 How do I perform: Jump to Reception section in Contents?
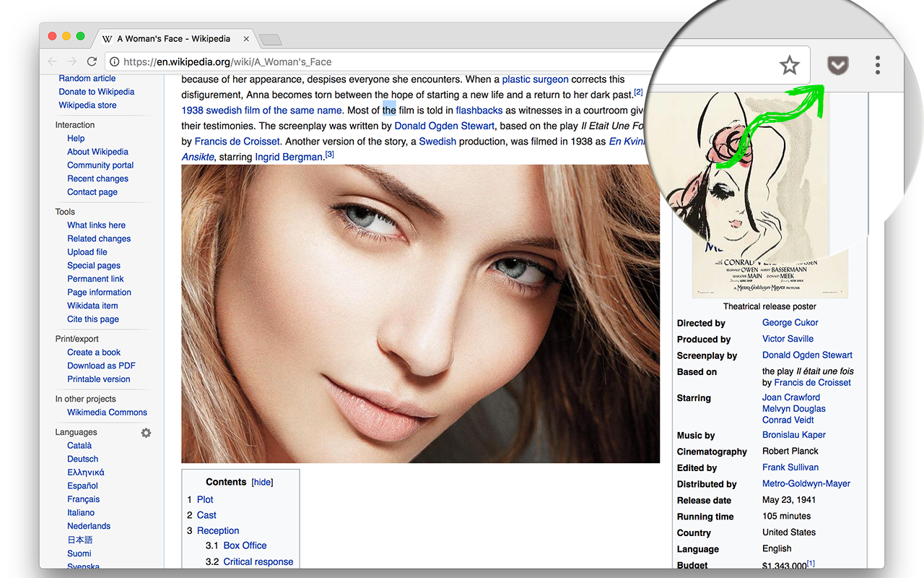[x=218, y=530]
